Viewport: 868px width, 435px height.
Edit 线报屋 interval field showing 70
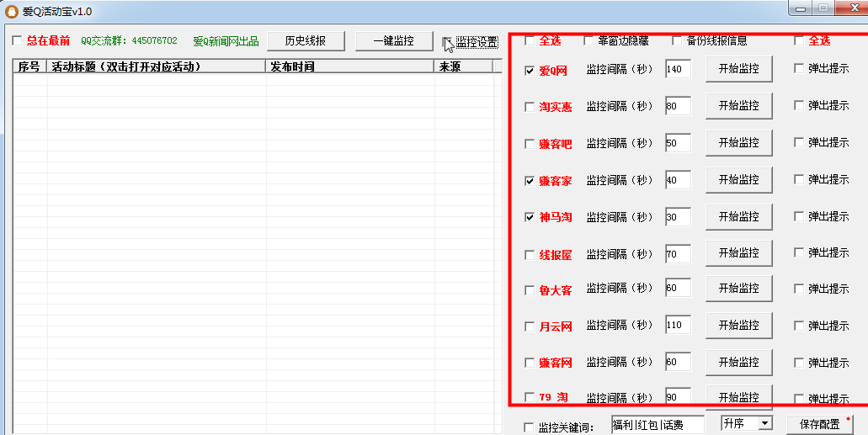point(678,254)
